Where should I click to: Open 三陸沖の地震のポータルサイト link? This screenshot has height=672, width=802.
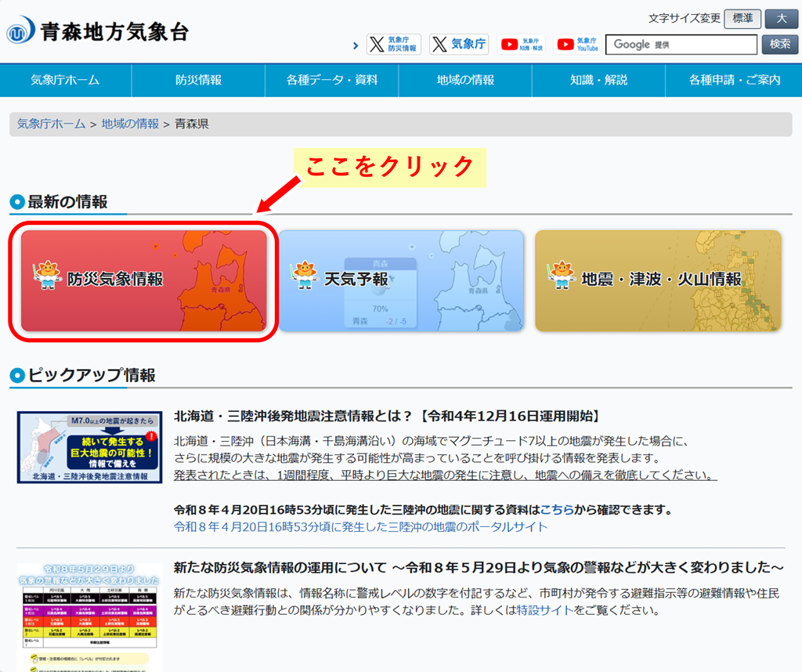pos(360,527)
